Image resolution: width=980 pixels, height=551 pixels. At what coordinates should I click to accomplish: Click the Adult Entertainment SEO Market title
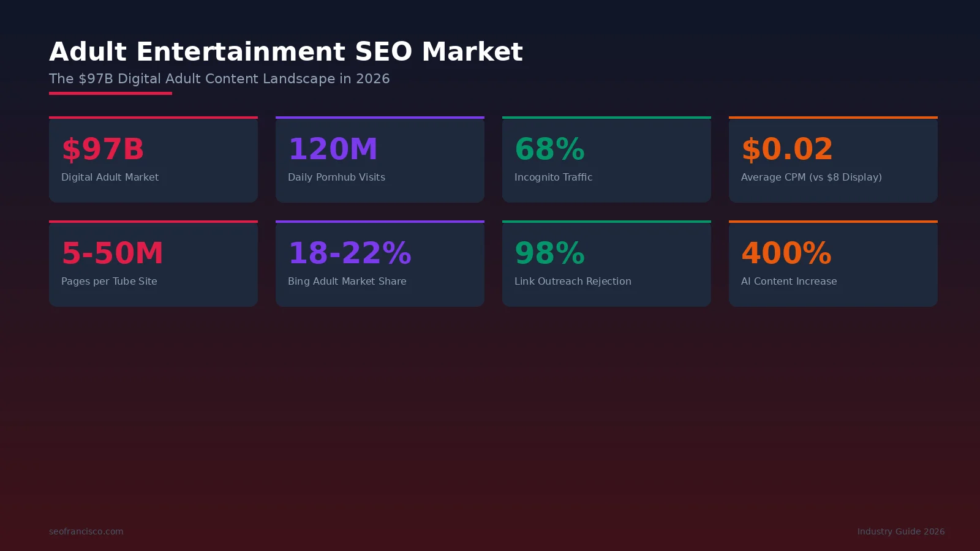(286, 51)
